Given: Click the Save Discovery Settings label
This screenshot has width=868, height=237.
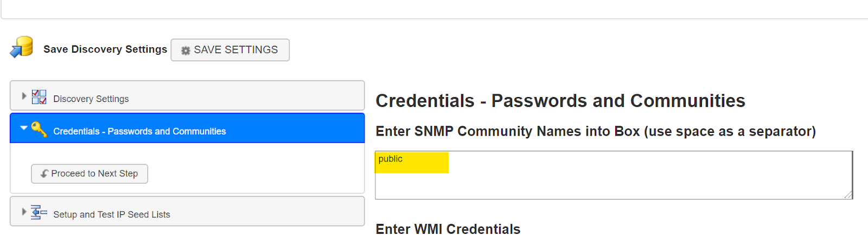Looking at the screenshot, I should (105, 49).
